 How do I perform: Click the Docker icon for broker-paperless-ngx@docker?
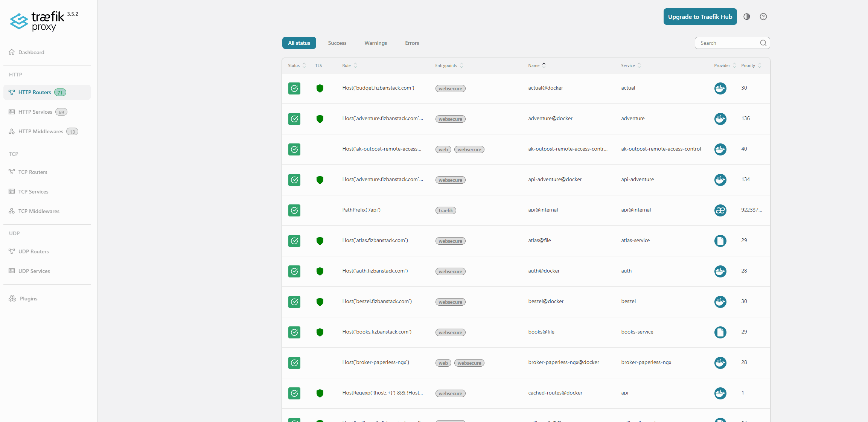coord(720,363)
